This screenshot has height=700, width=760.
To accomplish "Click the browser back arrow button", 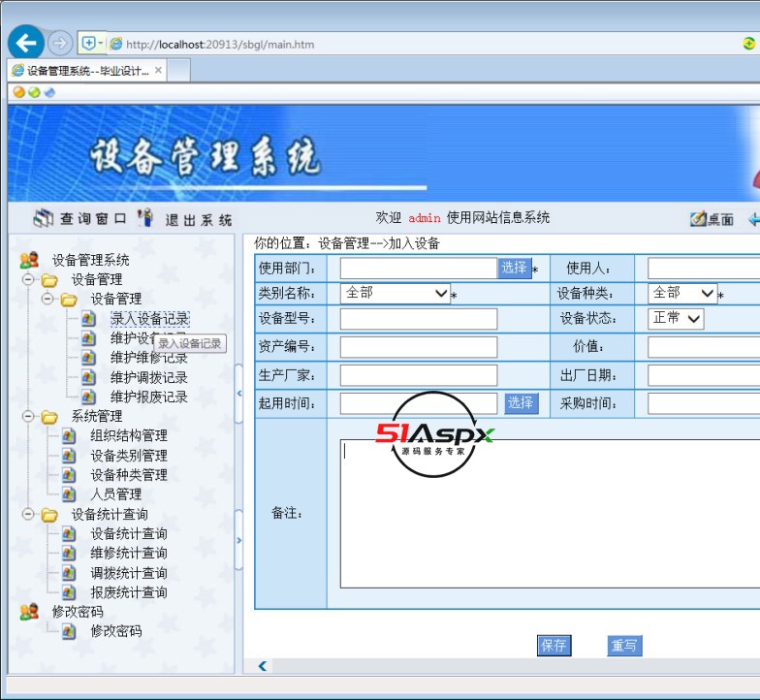I will click(26, 43).
